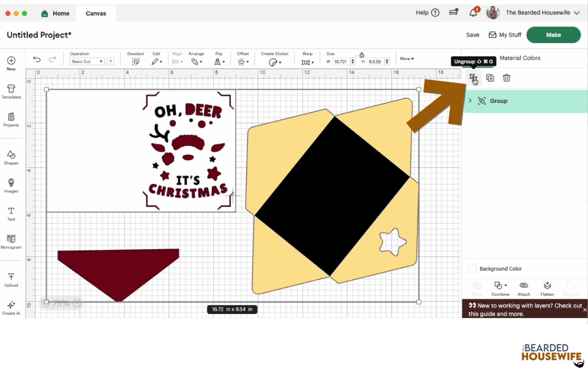Open the Upload panel
The width and height of the screenshot is (588, 374).
pyautogui.click(x=11, y=279)
